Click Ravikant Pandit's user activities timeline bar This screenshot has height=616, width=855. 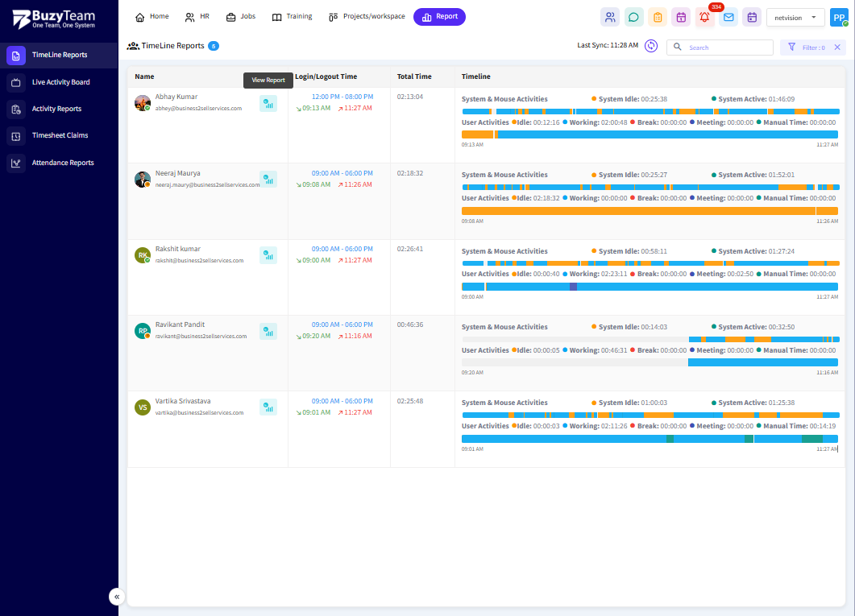pos(650,362)
